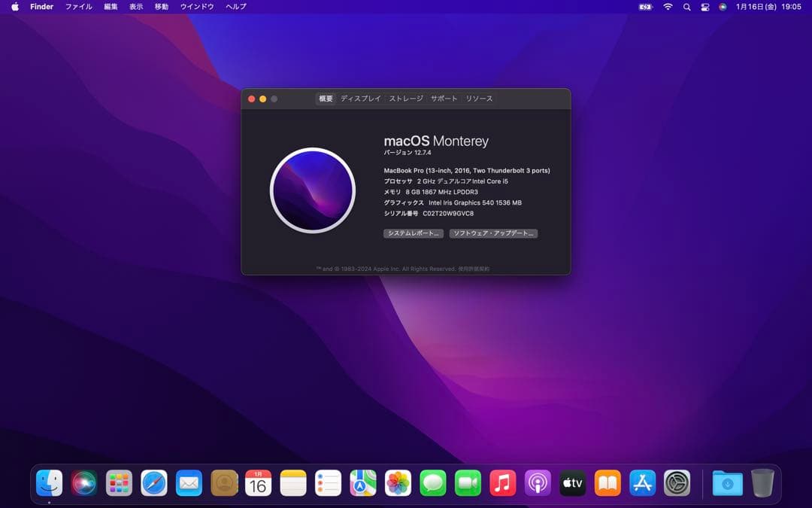The height and width of the screenshot is (508, 812).
Task: Open System Preferences from the Dock
Action: pos(676,483)
